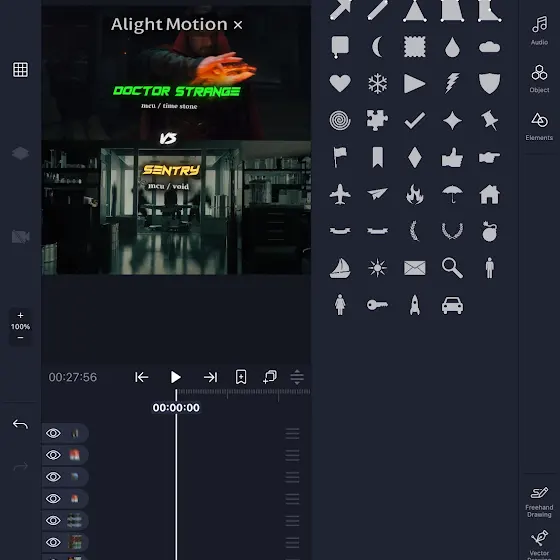Pick the flame shape
The height and width of the screenshot is (560, 560).
(415, 194)
